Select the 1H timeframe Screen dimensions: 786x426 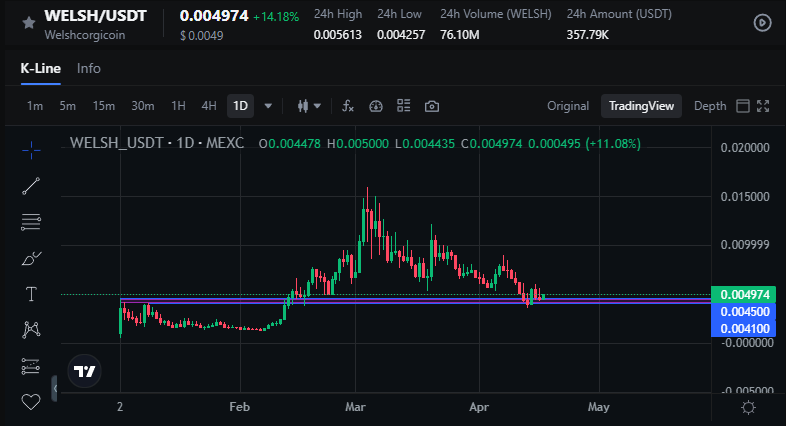point(178,106)
